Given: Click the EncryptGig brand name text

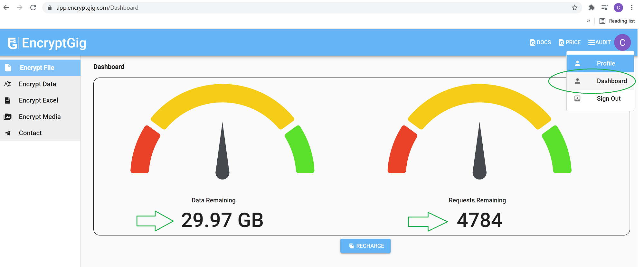Looking at the screenshot, I should click(x=54, y=43).
